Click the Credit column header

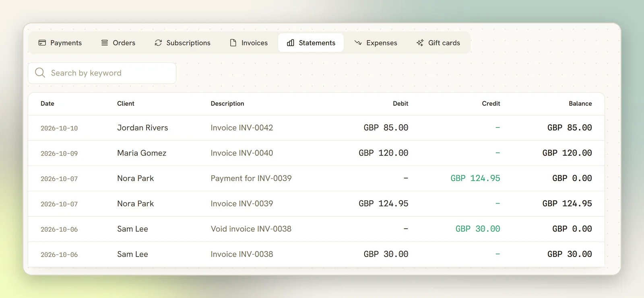pos(491,103)
